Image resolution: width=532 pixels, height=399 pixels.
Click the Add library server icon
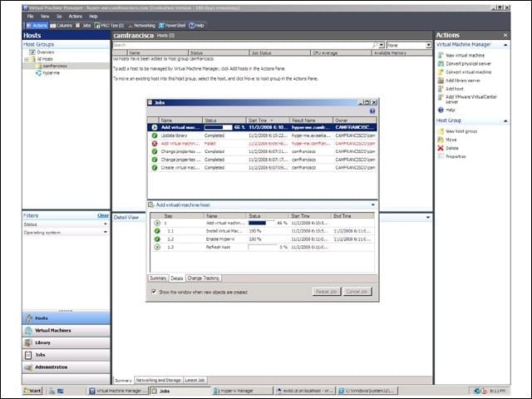point(441,81)
